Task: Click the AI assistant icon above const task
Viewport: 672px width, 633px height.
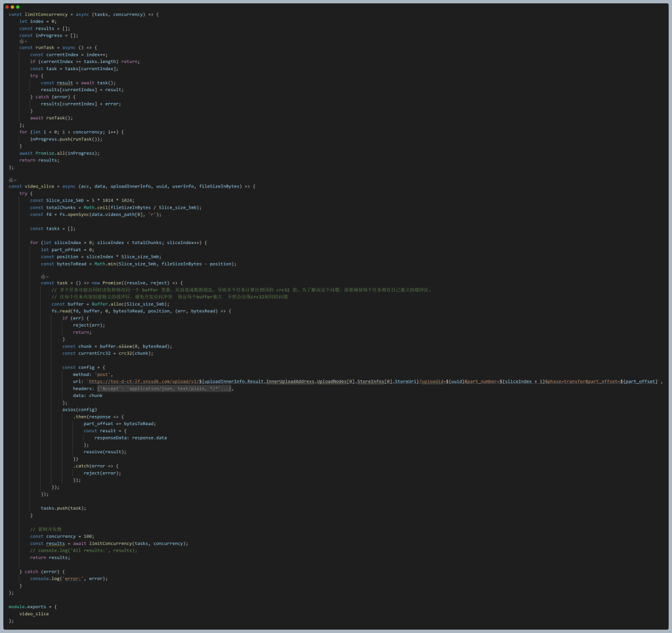Action: [x=43, y=276]
